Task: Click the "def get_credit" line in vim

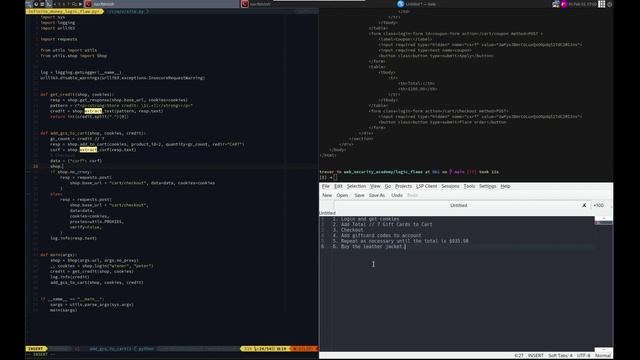Action: coord(77,94)
